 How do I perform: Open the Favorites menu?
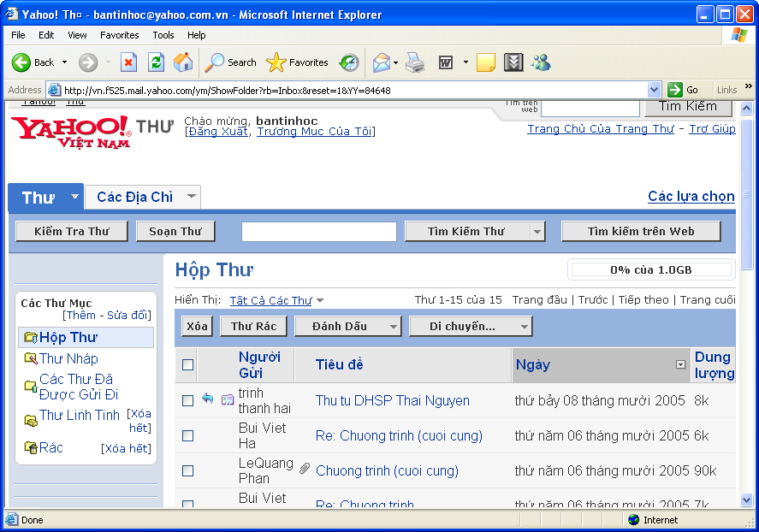pos(119,35)
